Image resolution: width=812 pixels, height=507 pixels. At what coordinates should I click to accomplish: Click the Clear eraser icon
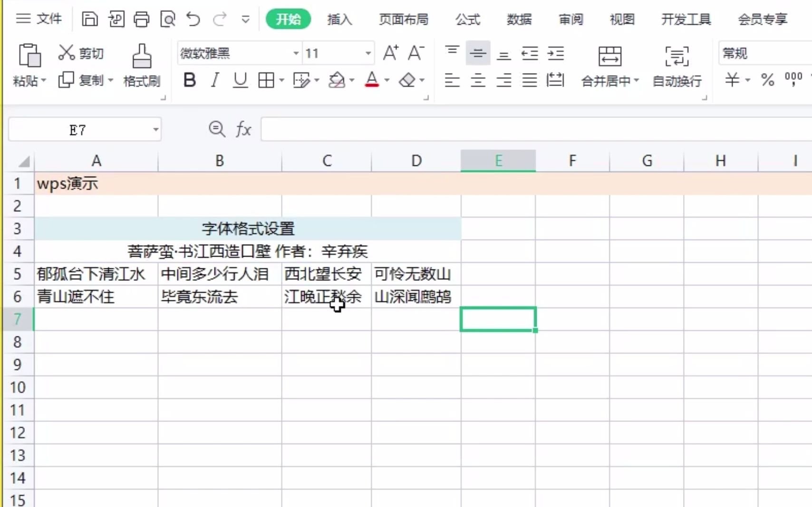407,80
